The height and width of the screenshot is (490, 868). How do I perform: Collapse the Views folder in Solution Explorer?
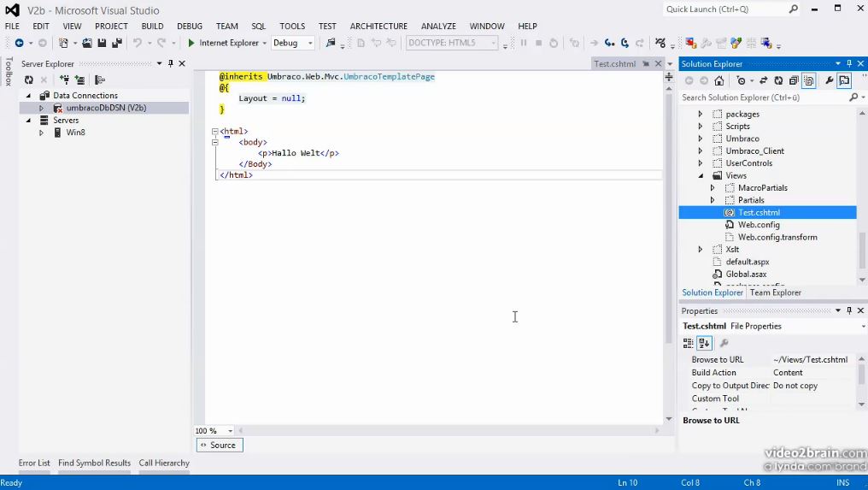point(701,175)
